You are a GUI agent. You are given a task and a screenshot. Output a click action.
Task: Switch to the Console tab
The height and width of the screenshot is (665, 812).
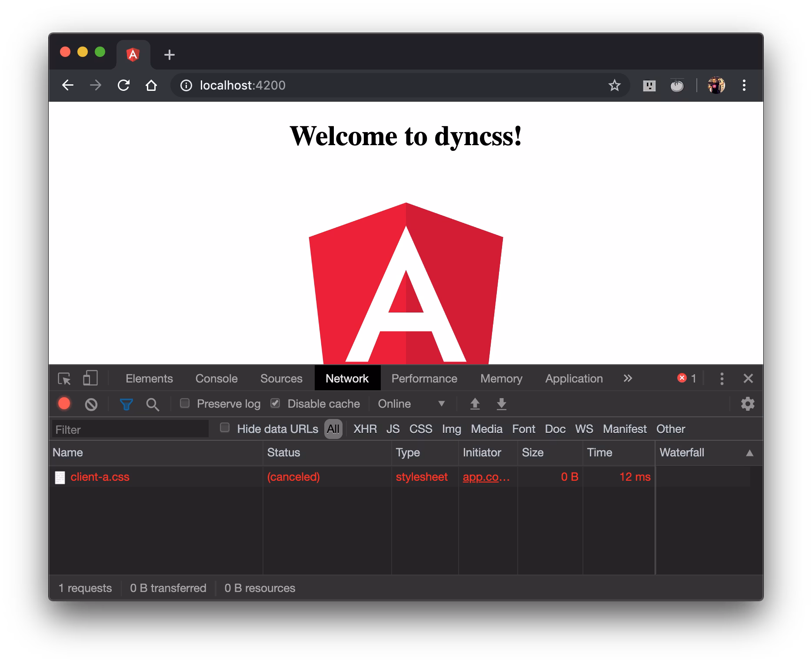[216, 379]
